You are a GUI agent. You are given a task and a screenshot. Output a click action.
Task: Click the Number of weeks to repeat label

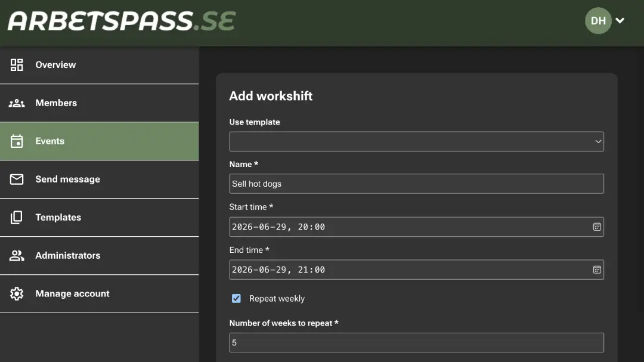pos(284,323)
